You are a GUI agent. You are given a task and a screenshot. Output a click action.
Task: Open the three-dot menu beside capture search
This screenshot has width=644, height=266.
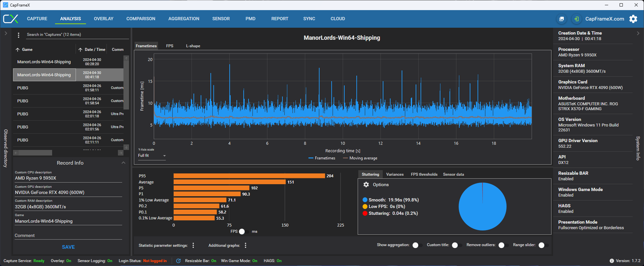[19, 35]
